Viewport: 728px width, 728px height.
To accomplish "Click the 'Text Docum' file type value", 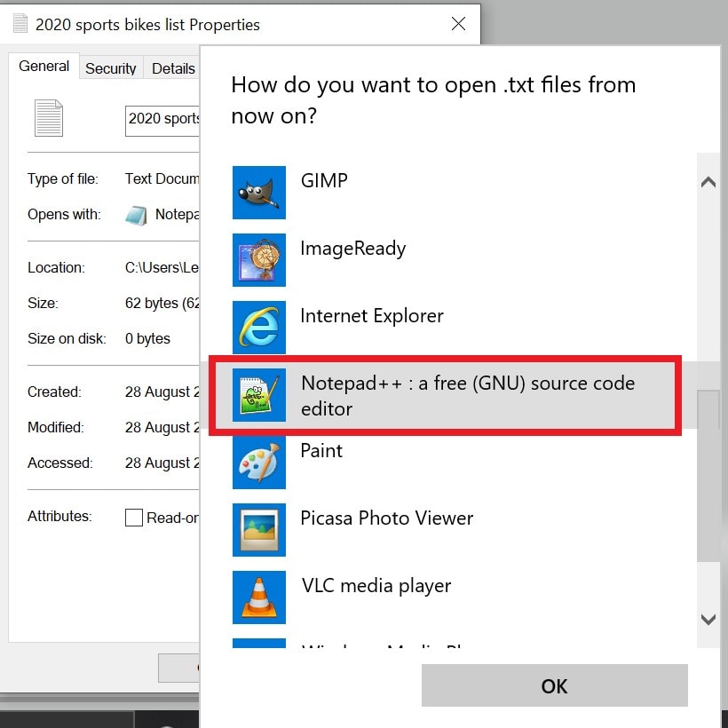I will point(162,178).
